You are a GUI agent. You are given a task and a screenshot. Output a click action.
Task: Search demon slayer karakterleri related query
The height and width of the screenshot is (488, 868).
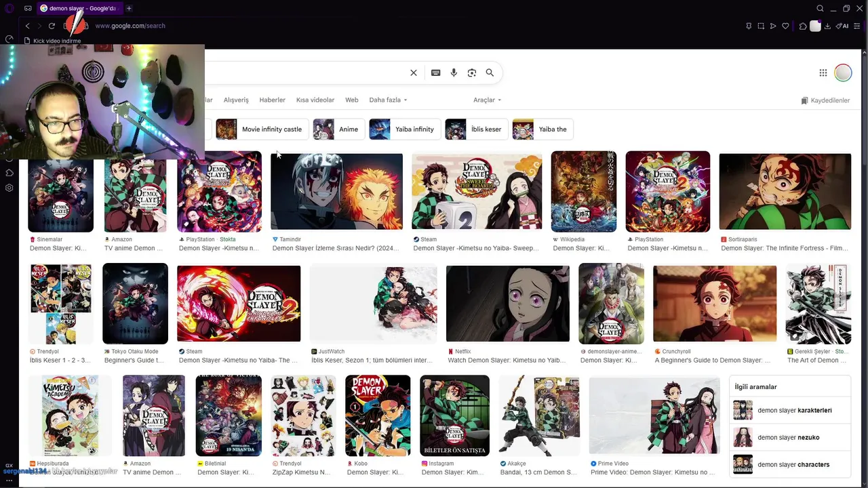(x=790, y=410)
